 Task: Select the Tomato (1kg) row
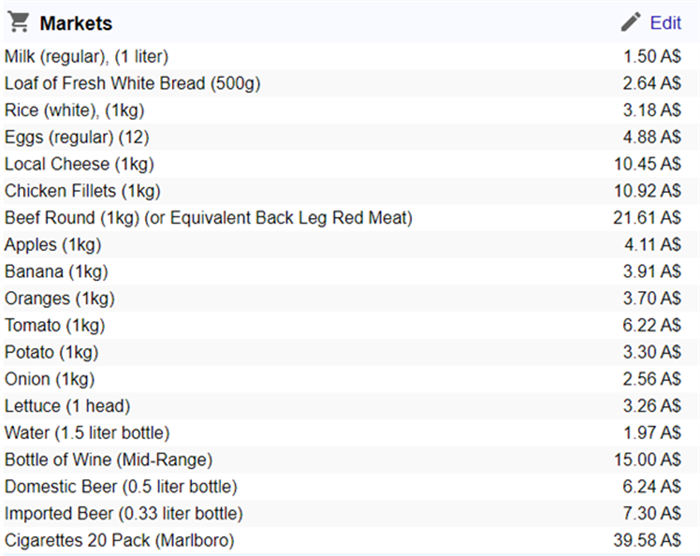pyautogui.click(x=54, y=326)
